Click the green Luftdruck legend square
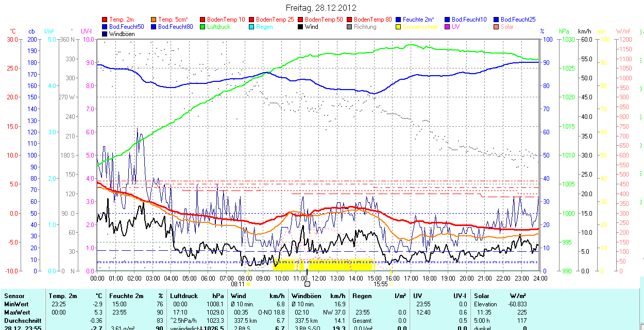 [x=203, y=27]
